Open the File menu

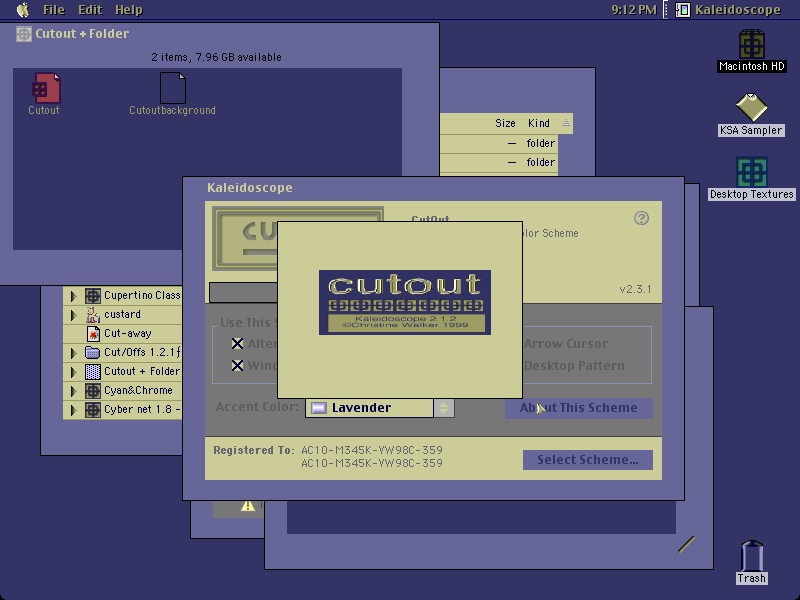point(54,10)
